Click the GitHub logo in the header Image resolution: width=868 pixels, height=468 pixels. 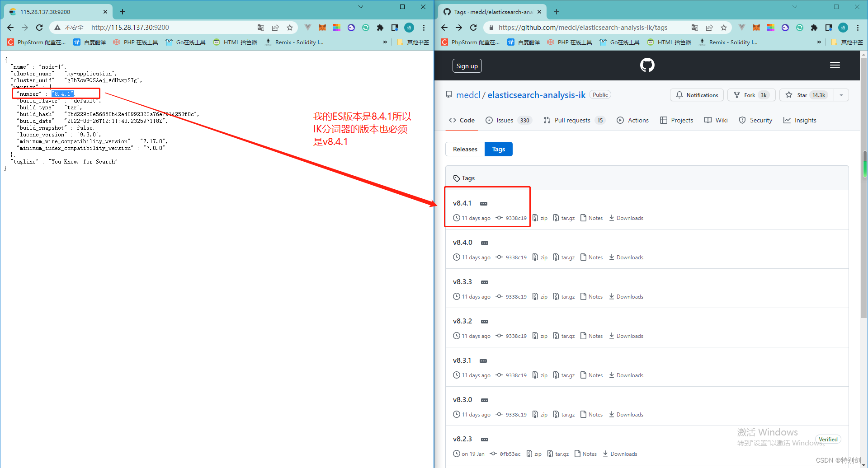click(647, 66)
